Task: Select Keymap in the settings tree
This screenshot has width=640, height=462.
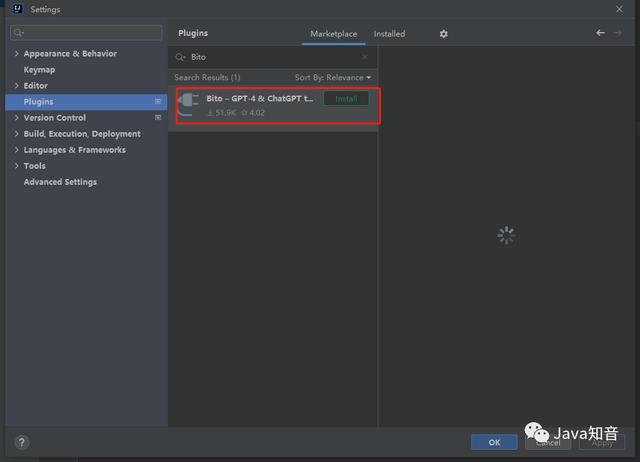Action: [39, 70]
